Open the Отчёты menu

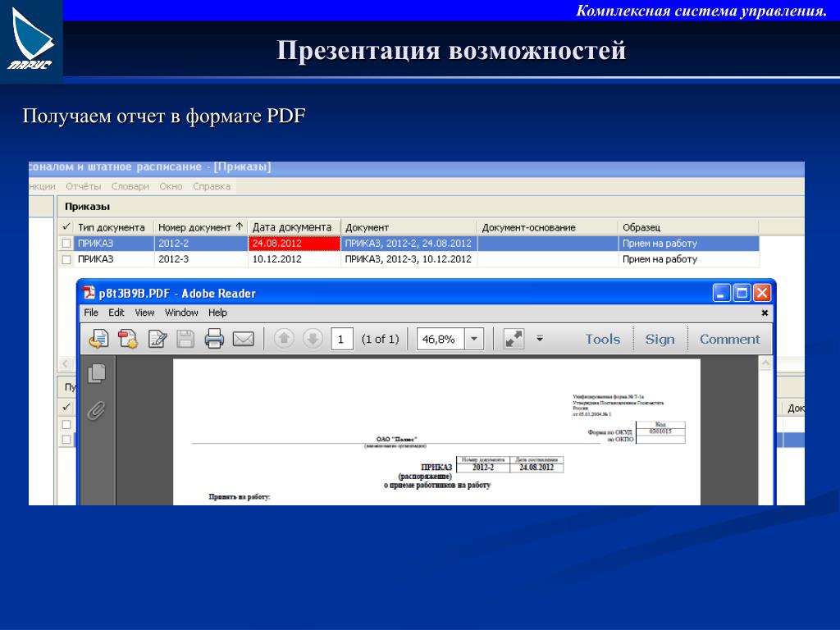point(84,186)
